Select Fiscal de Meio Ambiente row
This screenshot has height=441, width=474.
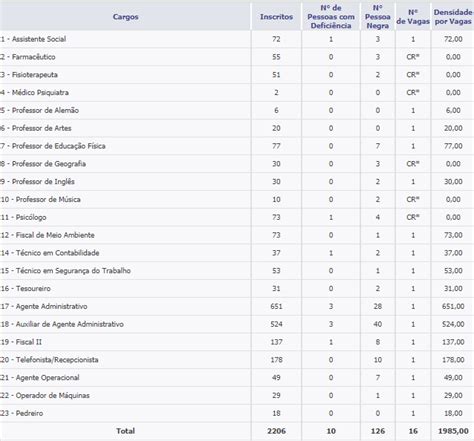click(x=237, y=235)
